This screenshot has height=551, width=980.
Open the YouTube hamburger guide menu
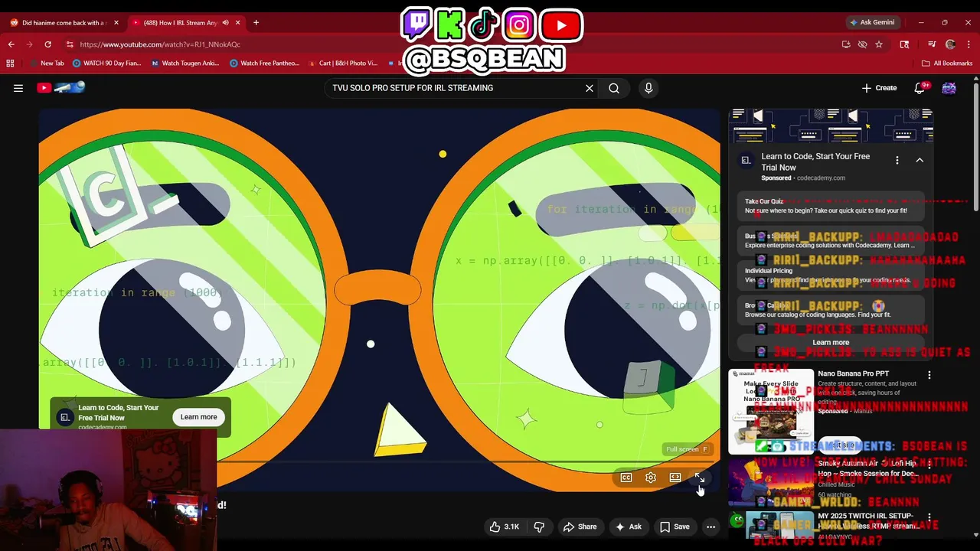pos(18,88)
